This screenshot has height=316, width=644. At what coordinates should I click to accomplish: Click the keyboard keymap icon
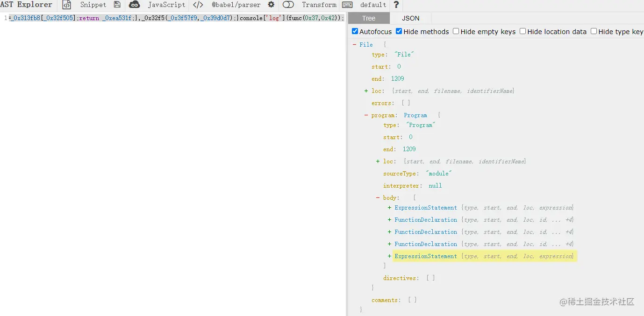click(347, 5)
